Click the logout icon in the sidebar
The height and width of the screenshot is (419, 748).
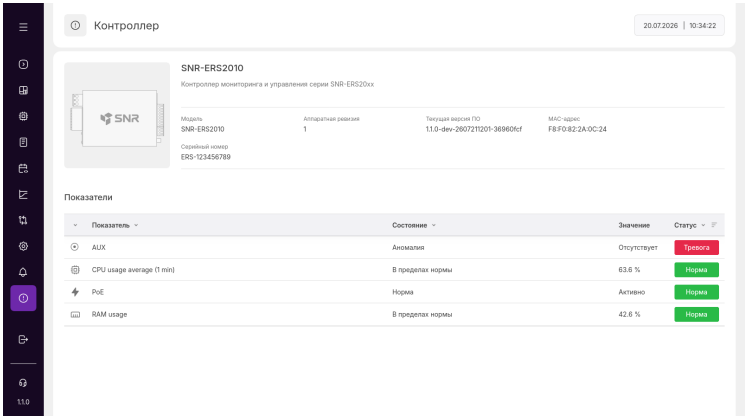tap(23, 339)
